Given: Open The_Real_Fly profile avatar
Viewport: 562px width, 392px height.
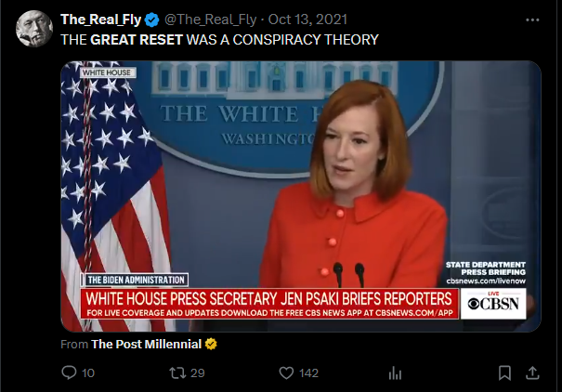Looking at the screenshot, I should pyautogui.click(x=34, y=29).
